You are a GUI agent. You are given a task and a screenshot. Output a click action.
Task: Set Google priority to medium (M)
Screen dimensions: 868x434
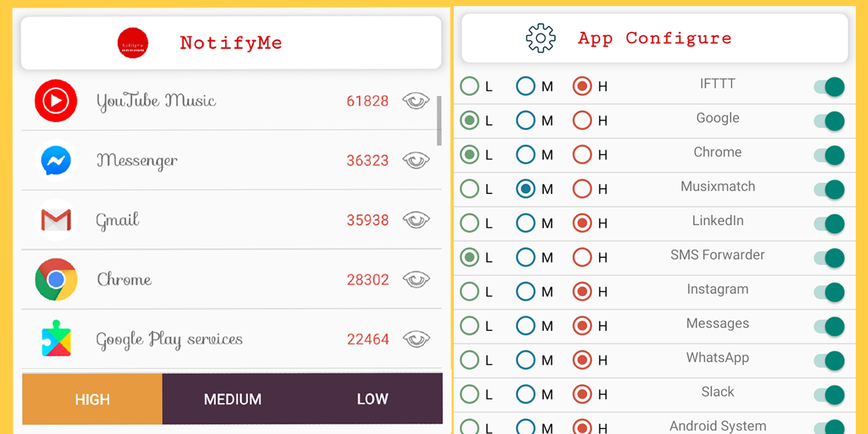click(x=526, y=121)
